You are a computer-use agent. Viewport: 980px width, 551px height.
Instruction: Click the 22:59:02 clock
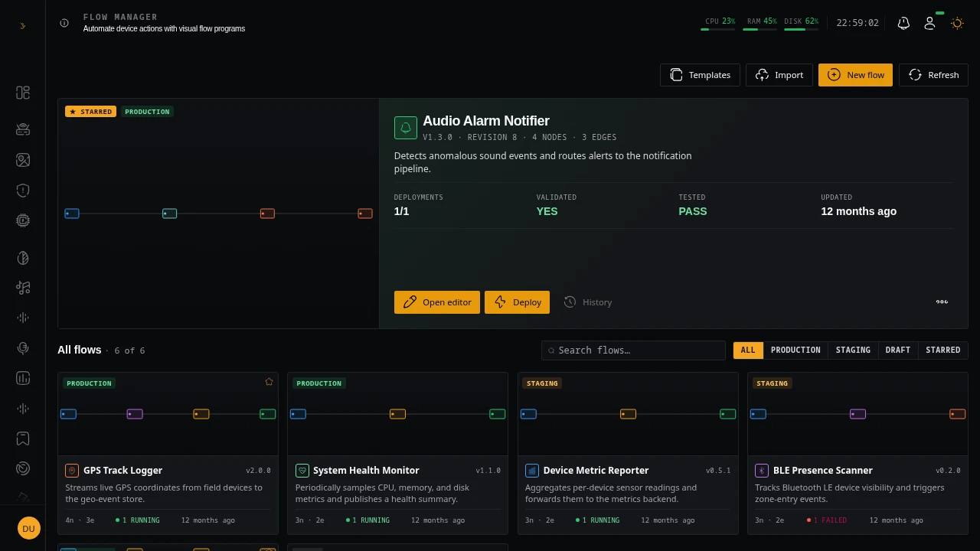[857, 23]
